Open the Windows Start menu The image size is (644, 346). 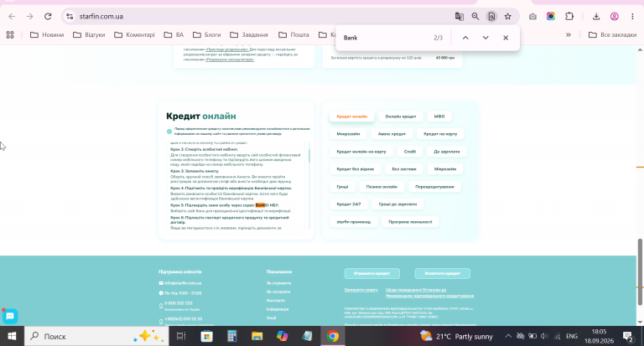pyautogui.click(x=12, y=336)
